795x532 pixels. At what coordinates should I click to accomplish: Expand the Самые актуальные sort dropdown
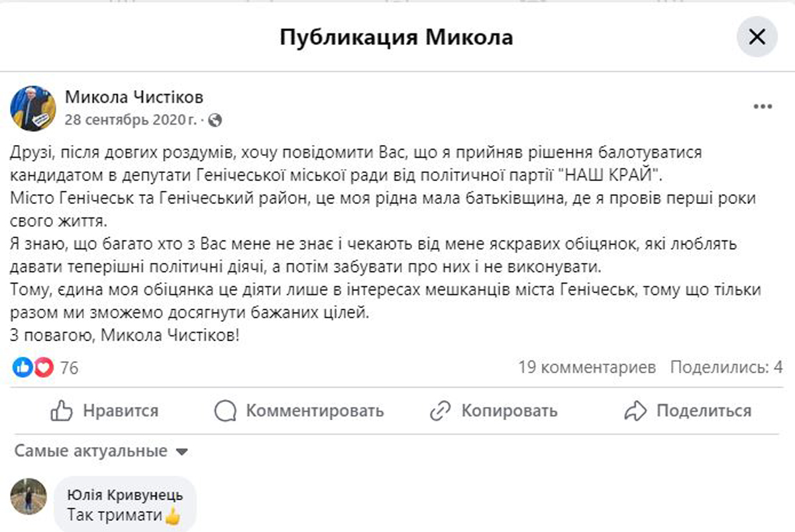101,452
